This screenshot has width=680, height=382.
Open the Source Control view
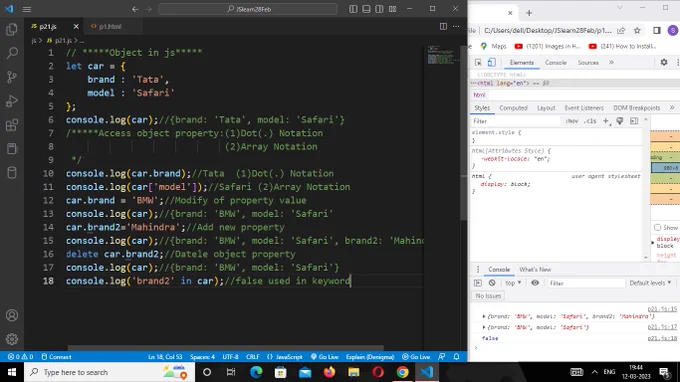pyautogui.click(x=12, y=77)
